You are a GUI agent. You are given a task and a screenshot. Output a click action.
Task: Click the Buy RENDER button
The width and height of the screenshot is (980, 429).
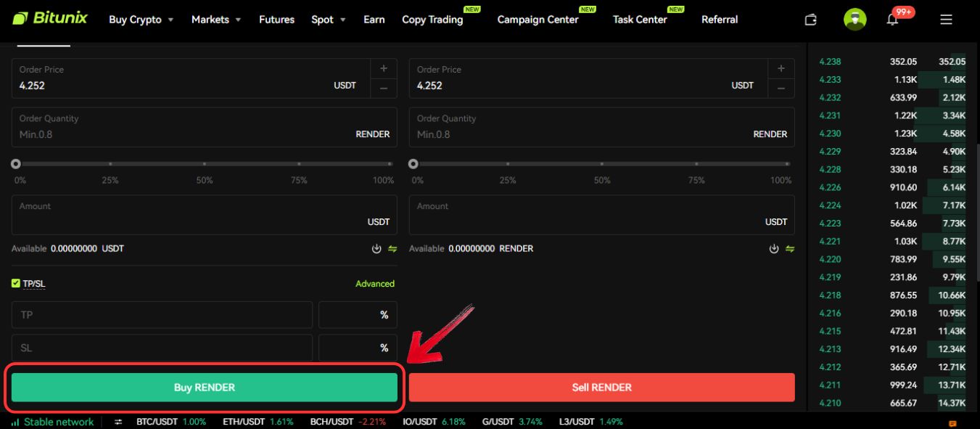[x=205, y=388]
